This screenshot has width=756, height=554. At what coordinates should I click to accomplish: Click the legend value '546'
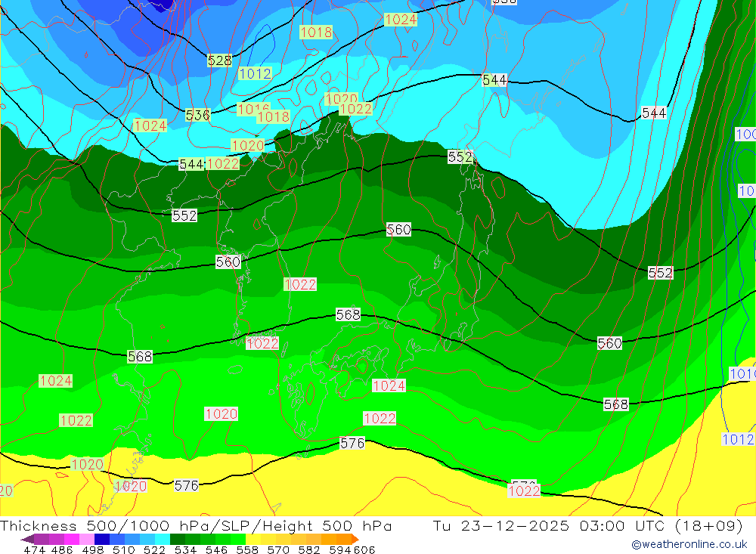click(216, 549)
